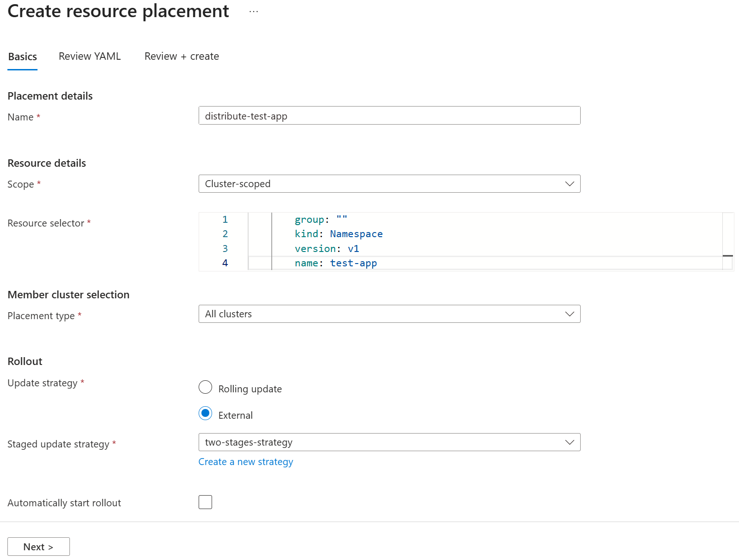Select the Rolling update radio button
Image resolution: width=739 pixels, height=560 pixels.
[x=205, y=387]
